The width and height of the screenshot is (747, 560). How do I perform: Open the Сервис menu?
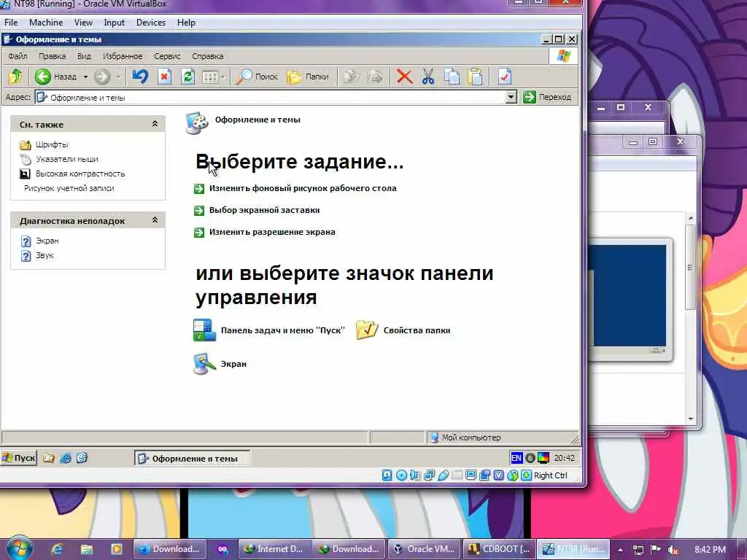(167, 56)
